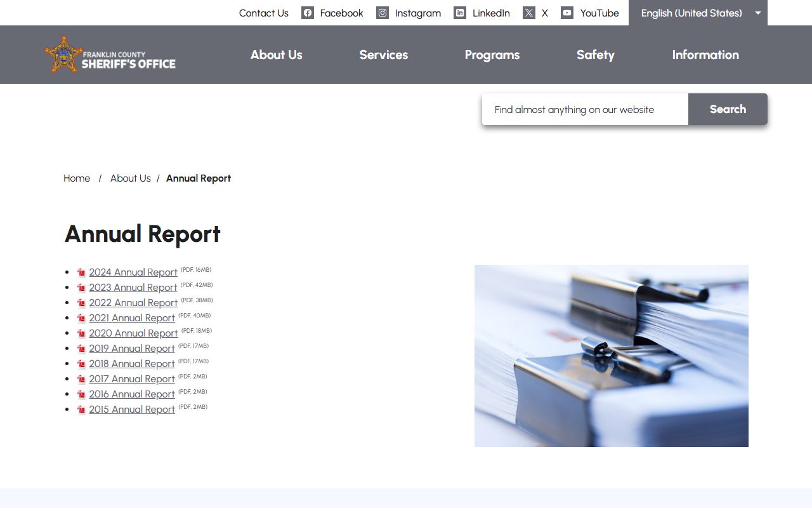Screen dimensions: 812x508
Task: Click the PDF icon beside 2019 Annual Report
Action: click(x=81, y=349)
